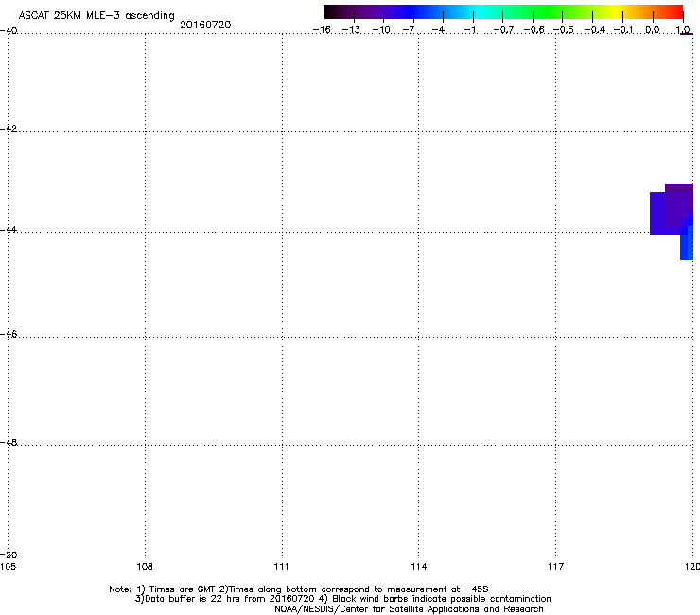This screenshot has height=615, width=700.
Task: Click the longitude axis label 108
Action: tap(145, 567)
